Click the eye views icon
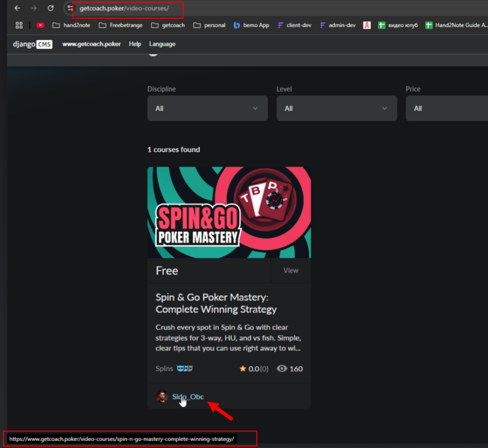 pos(282,369)
